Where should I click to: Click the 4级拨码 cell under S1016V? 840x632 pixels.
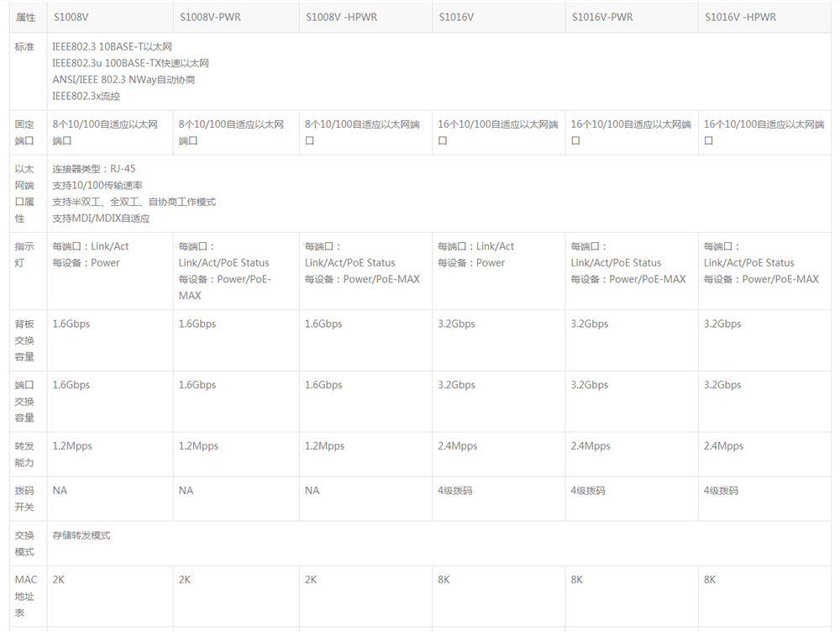454,490
